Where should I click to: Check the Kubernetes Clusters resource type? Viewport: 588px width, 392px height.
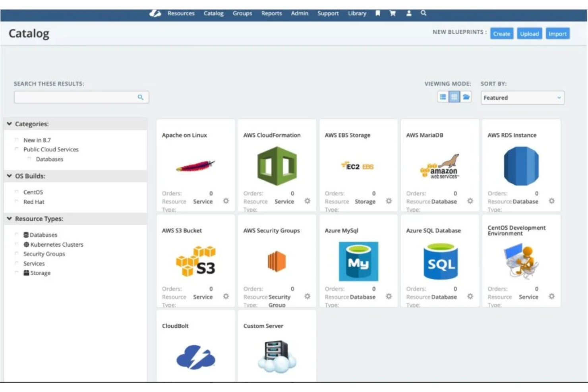[16, 245]
